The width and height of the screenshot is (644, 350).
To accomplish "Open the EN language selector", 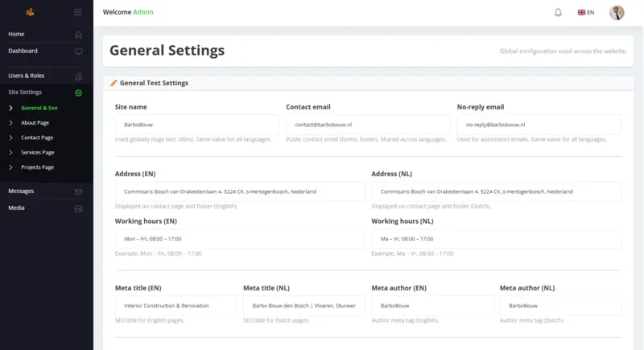I will [586, 12].
